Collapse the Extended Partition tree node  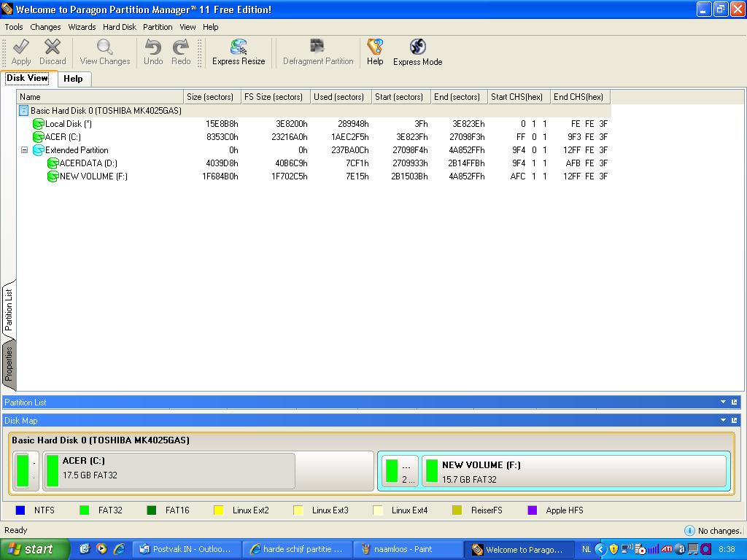click(x=24, y=150)
